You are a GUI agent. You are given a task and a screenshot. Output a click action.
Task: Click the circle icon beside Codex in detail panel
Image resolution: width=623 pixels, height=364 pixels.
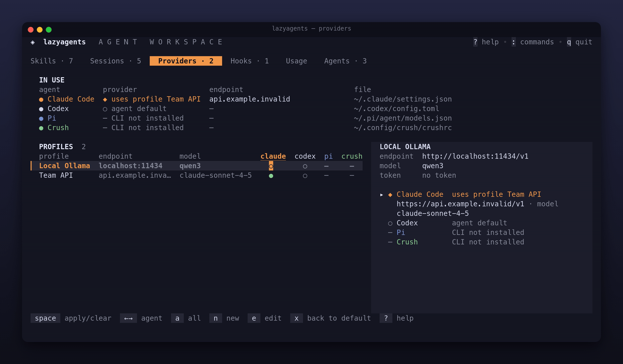pos(390,223)
